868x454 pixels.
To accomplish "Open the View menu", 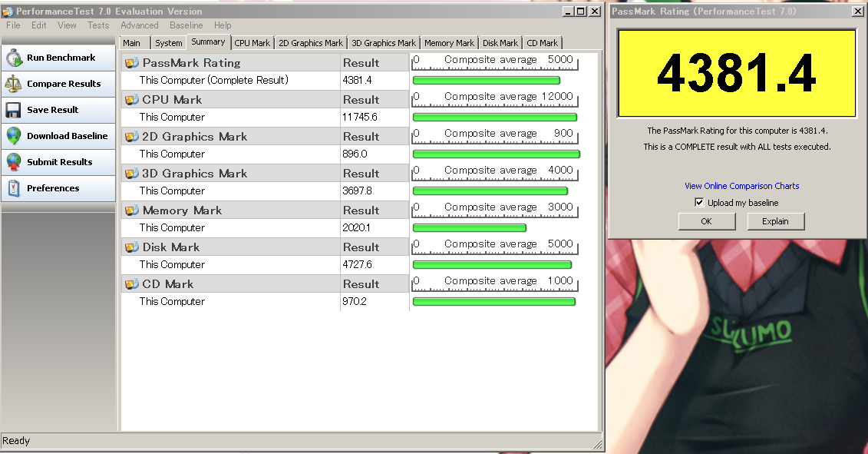I will [x=67, y=25].
